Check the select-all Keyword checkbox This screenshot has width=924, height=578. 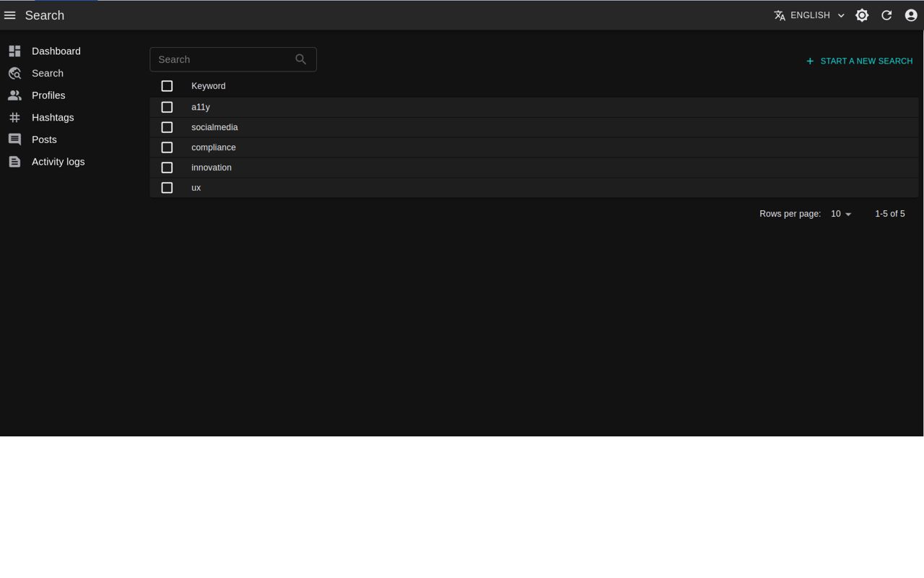(x=167, y=85)
